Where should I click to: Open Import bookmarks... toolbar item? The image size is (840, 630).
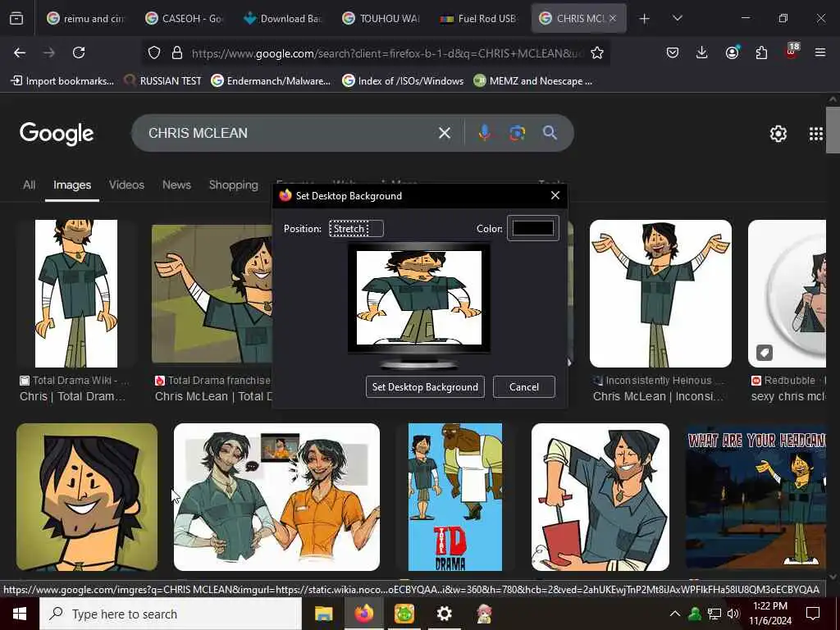(x=62, y=81)
